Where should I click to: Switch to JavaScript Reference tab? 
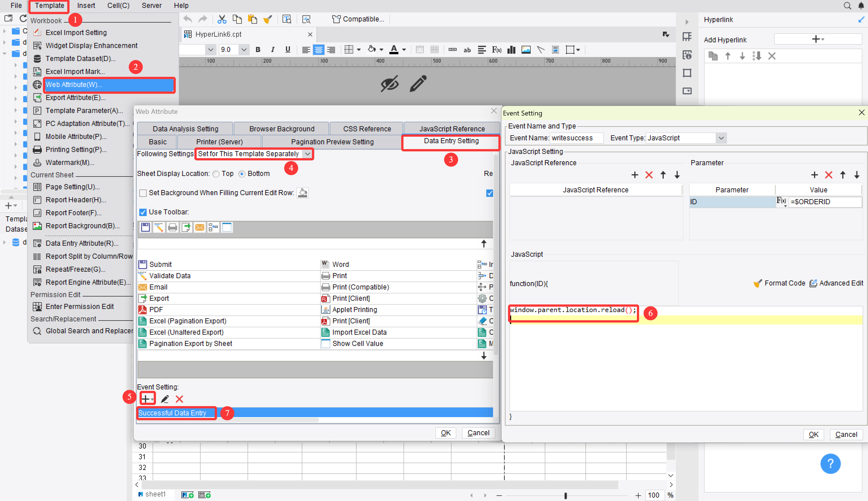[452, 129]
